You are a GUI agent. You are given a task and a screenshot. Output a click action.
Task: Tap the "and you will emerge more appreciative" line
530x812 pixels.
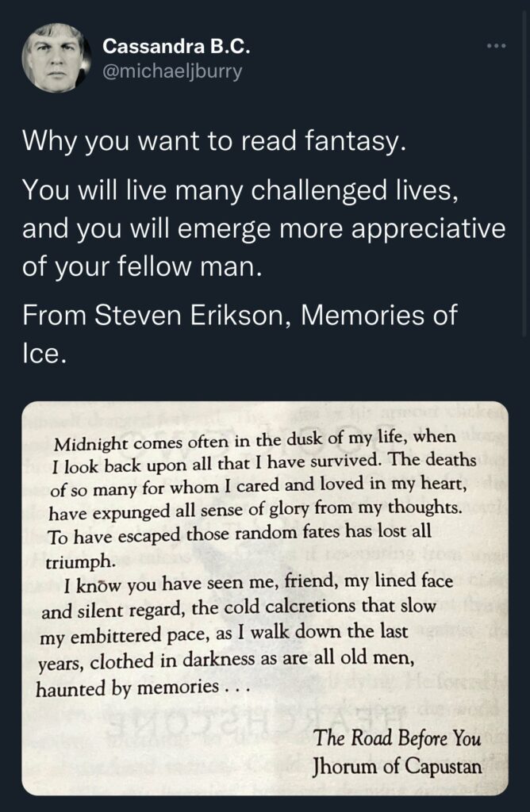[x=263, y=228]
